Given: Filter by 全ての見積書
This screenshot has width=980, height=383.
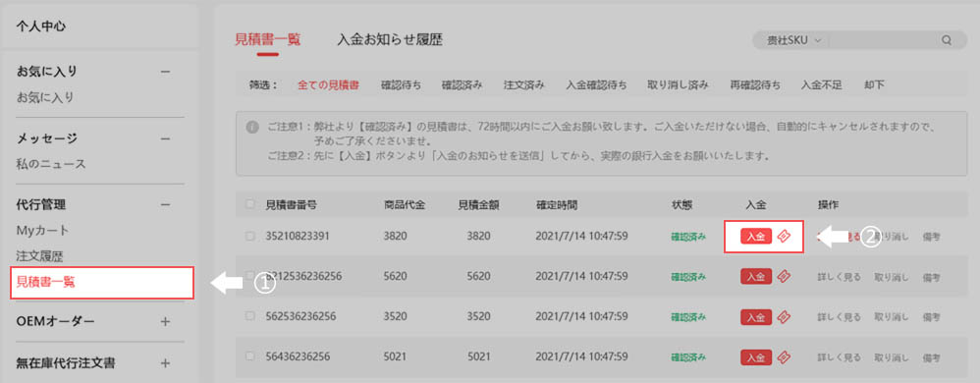Looking at the screenshot, I should point(328,85).
